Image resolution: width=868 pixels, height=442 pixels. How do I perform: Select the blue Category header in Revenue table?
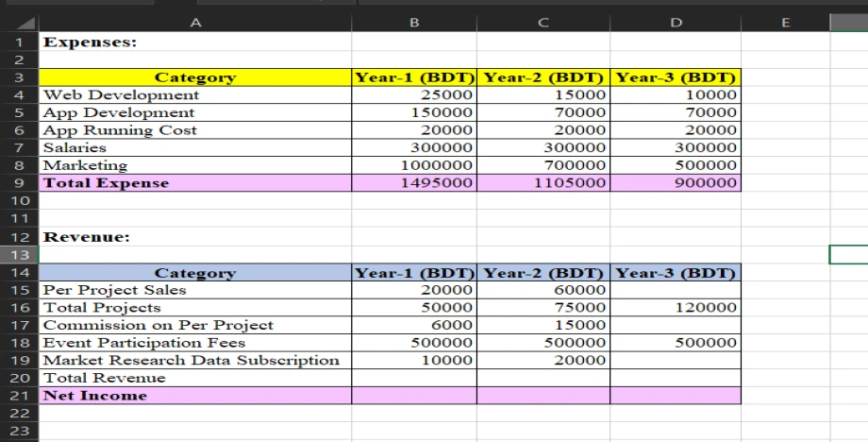click(194, 273)
